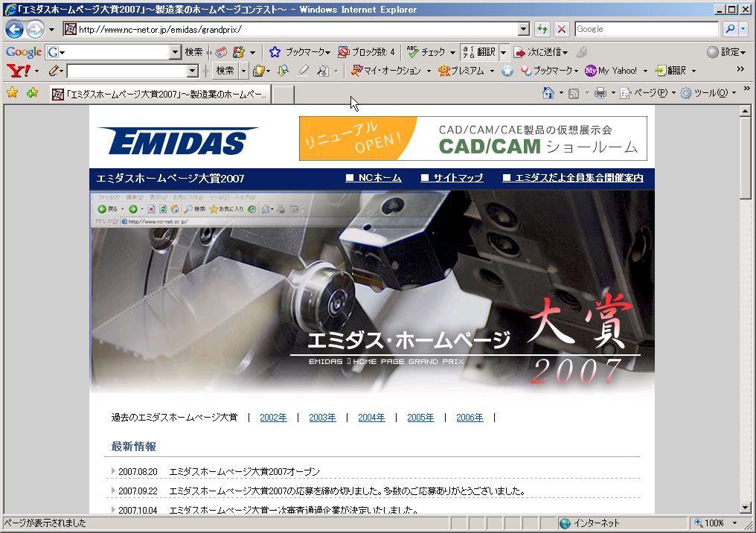
Task: Expand the Google toolbar search history dropdown
Action: (x=175, y=51)
